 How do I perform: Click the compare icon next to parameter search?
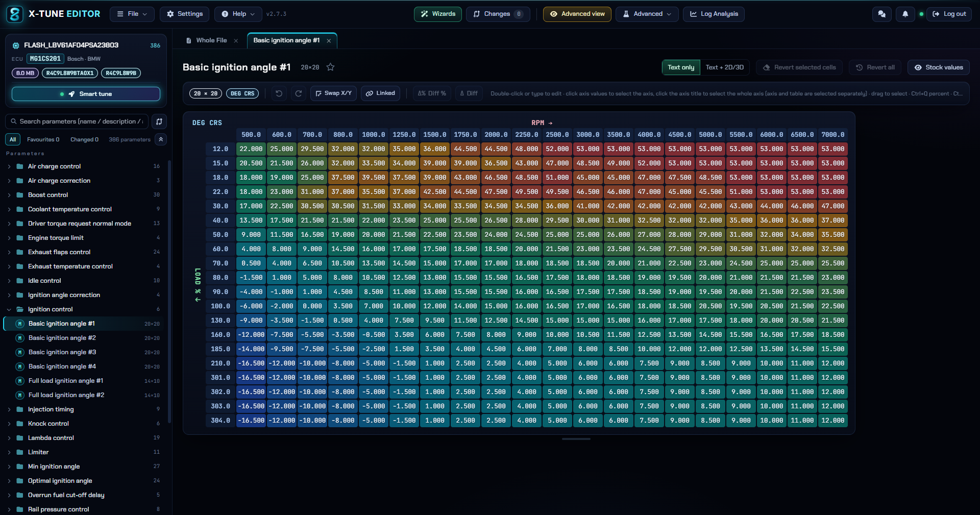159,121
